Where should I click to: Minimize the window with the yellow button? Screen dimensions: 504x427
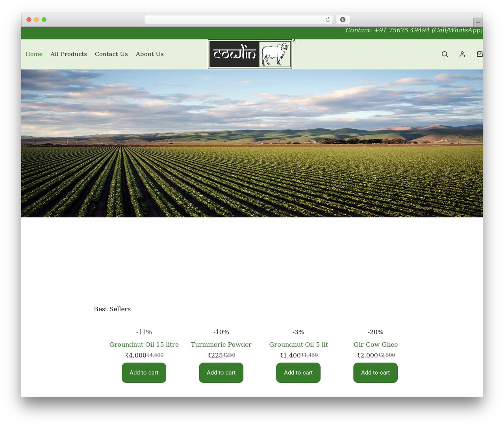[x=37, y=20]
